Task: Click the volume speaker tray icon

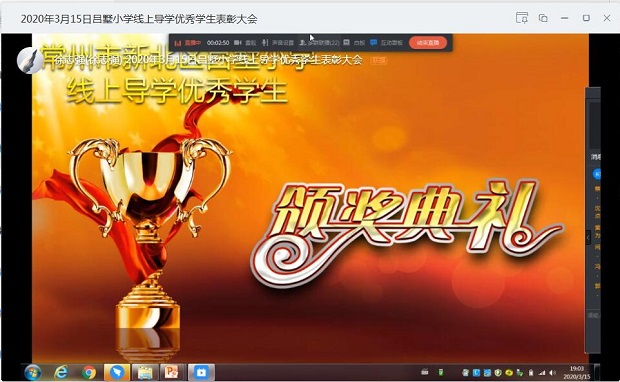Action: click(552, 373)
